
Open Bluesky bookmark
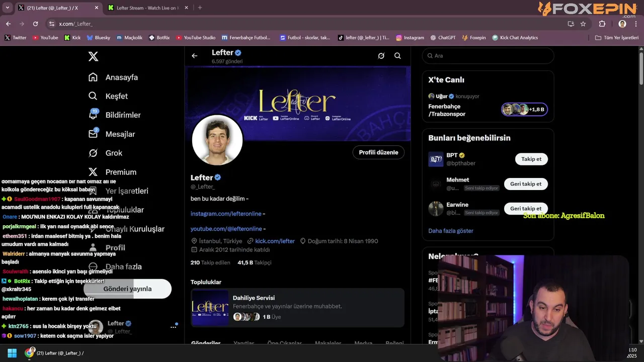coord(98,38)
